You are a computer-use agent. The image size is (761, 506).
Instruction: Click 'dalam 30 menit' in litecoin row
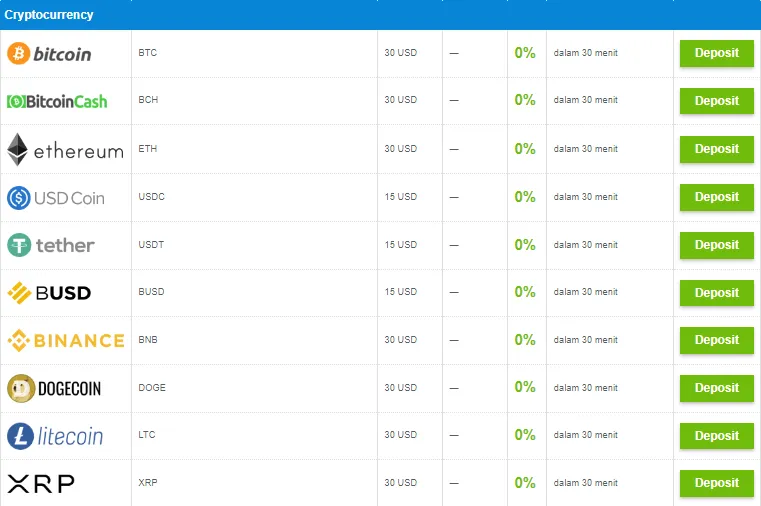[x=585, y=435]
